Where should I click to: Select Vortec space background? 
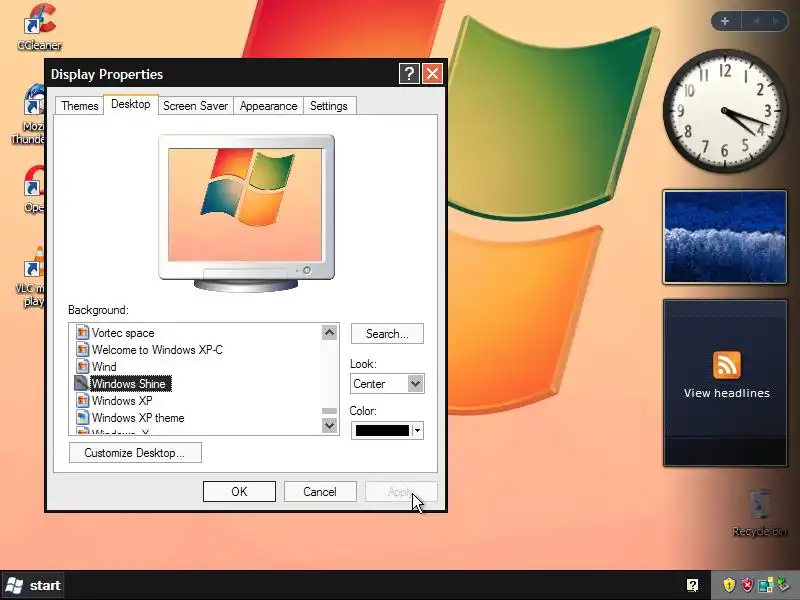click(x=123, y=333)
